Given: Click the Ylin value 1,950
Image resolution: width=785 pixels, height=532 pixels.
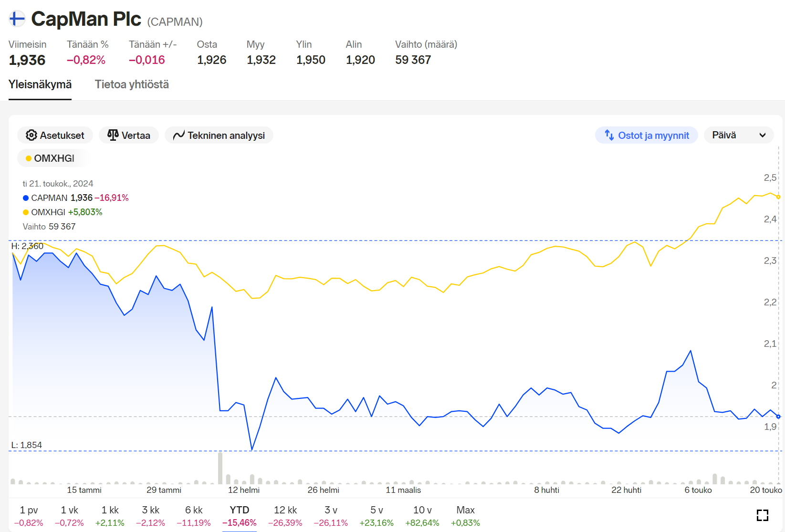Looking at the screenshot, I should tap(311, 60).
